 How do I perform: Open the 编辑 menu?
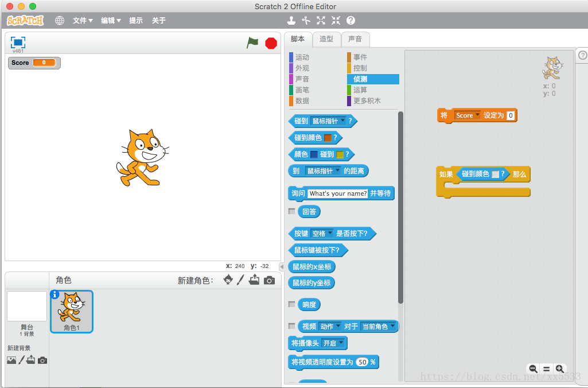(x=111, y=20)
